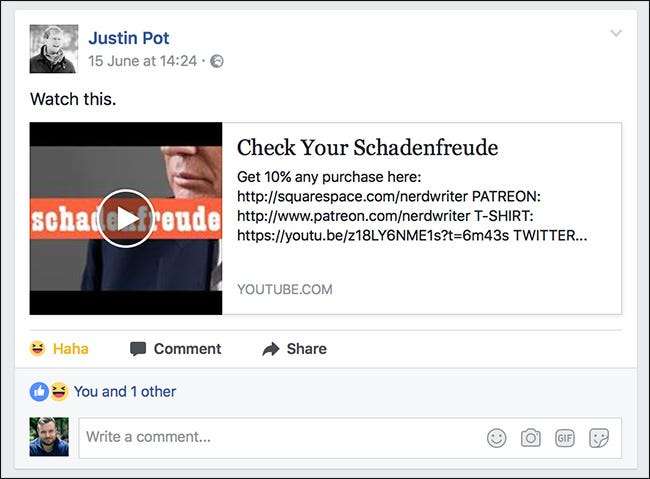Screen dimensions: 650x479
Task: Click the laughing Haha emoji icon
Action: coord(37,348)
